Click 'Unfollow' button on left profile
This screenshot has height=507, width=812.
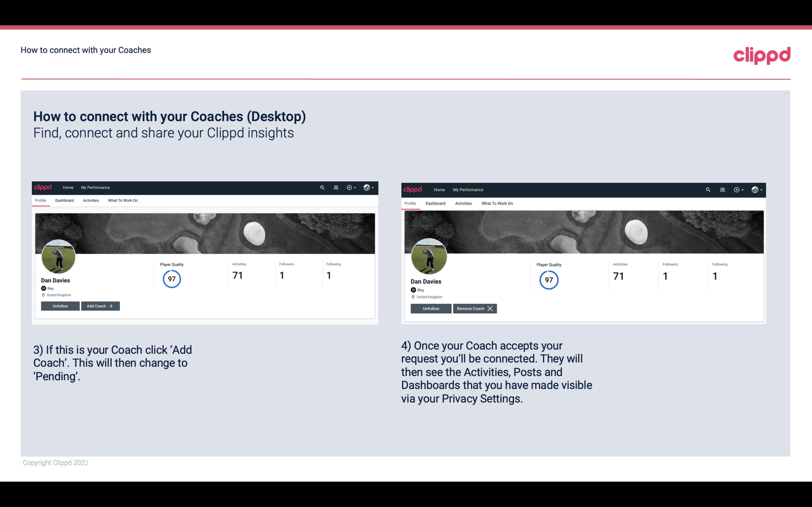(x=60, y=306)
